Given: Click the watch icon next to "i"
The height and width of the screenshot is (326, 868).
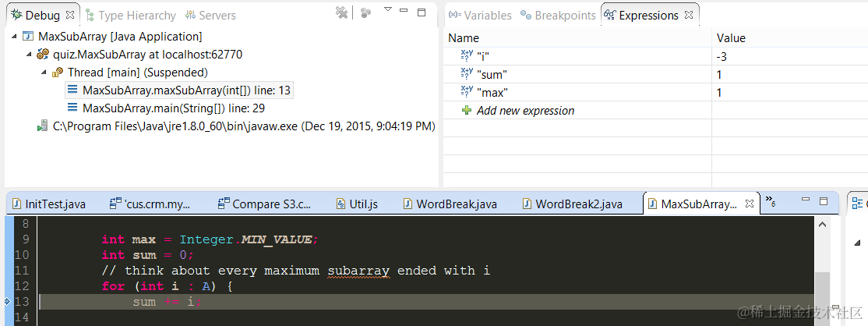Looking at the screenshot, I should (468, 55).
